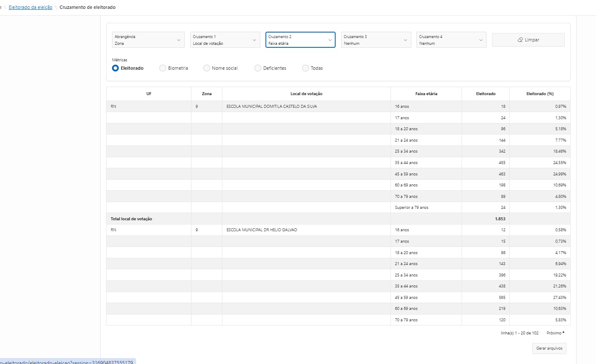Click the percentage 0,58% cell
This screenshot has height=364, width=596.
540,230
